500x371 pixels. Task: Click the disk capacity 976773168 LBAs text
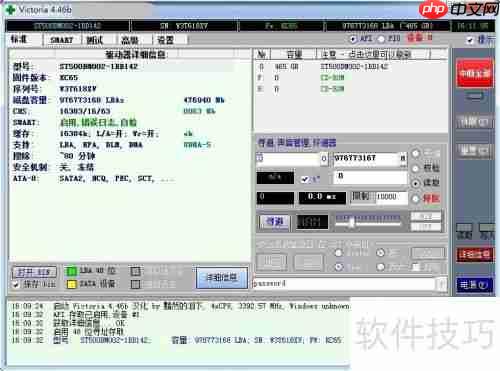[x=92, y=100]
